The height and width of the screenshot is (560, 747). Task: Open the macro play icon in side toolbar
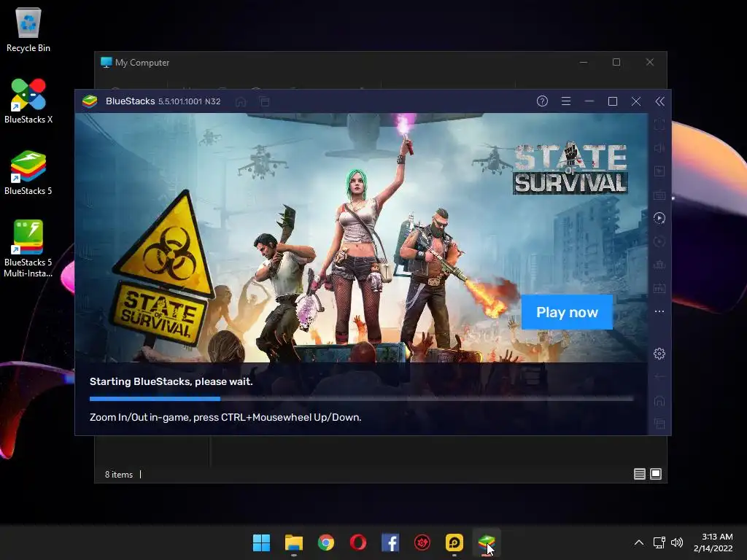click(x=659, y=218)
